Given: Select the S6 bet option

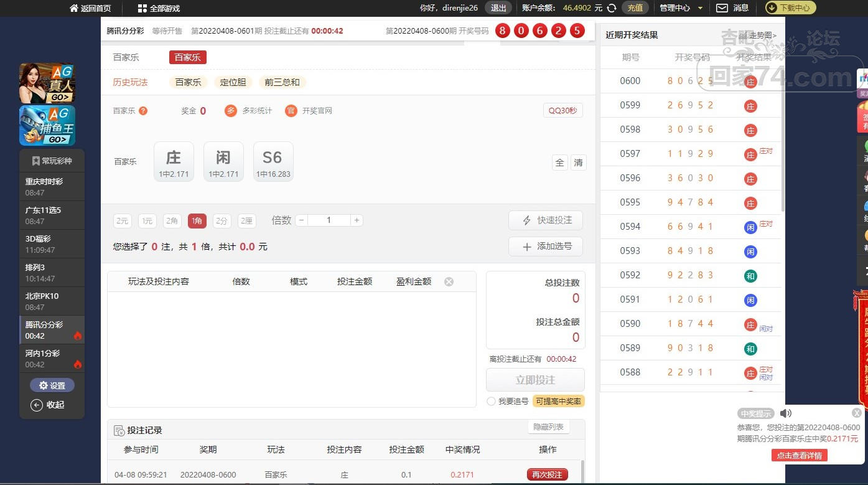Looking at the screenshot, I should click(273, 162).
